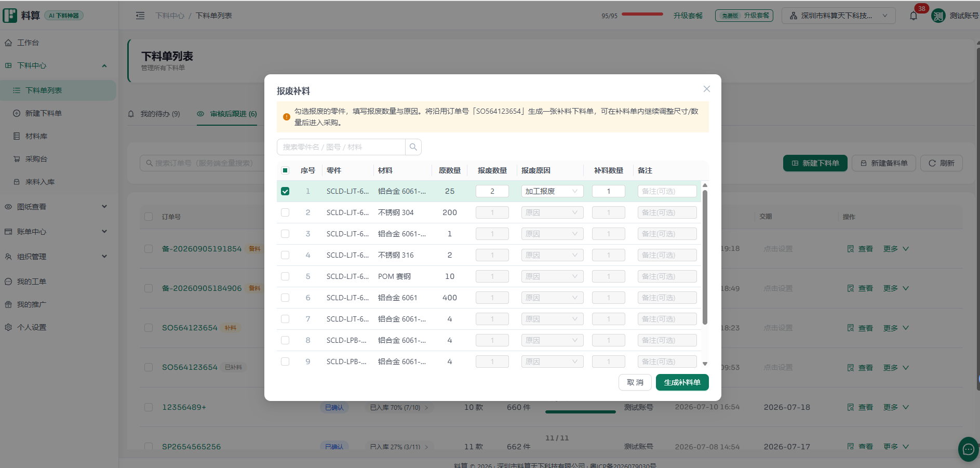The height and width of the screenshot is (468, 980).
Task: Check the row 6 铝合金 6061 checkbox
Action: (x=285, y=298)
